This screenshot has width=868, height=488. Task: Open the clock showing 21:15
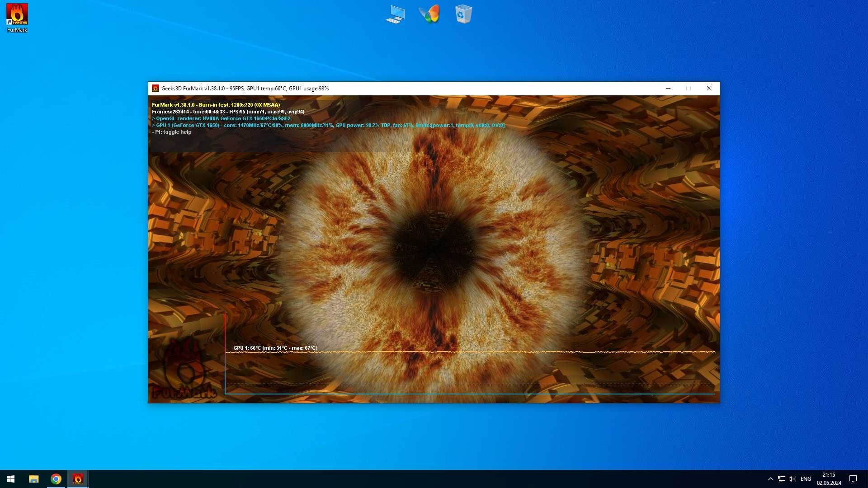[x=829, y=479]
